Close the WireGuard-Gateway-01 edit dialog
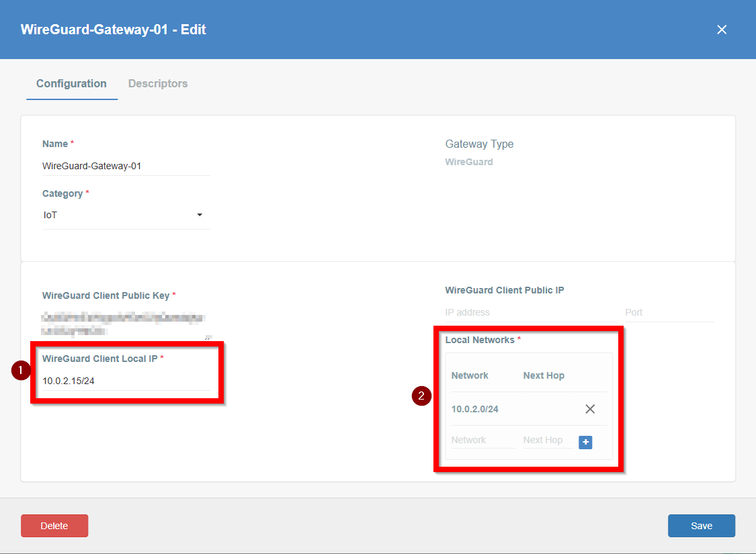The image size is (756, 554). 721,30
